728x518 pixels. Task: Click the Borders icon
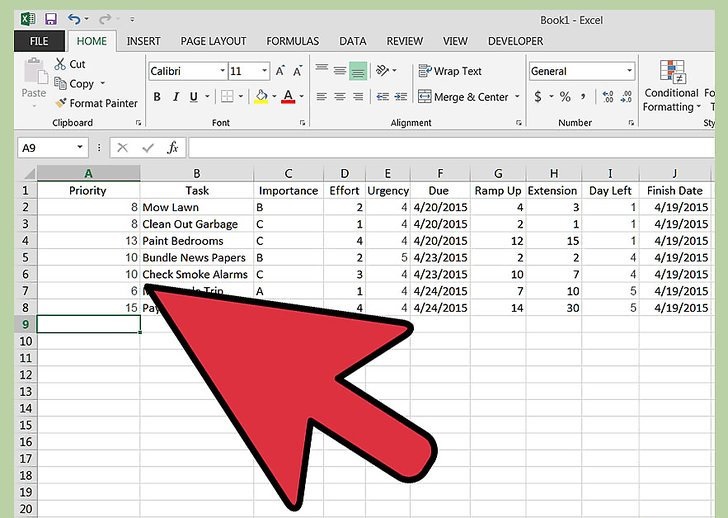(x=227, y=97)
